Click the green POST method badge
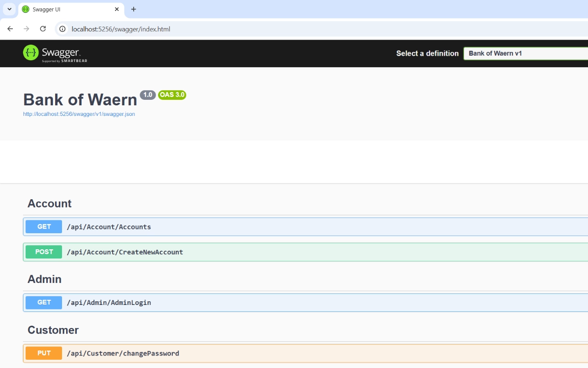Image resolution: width=588 pixels, height=368 pixels. coord(44,252)
